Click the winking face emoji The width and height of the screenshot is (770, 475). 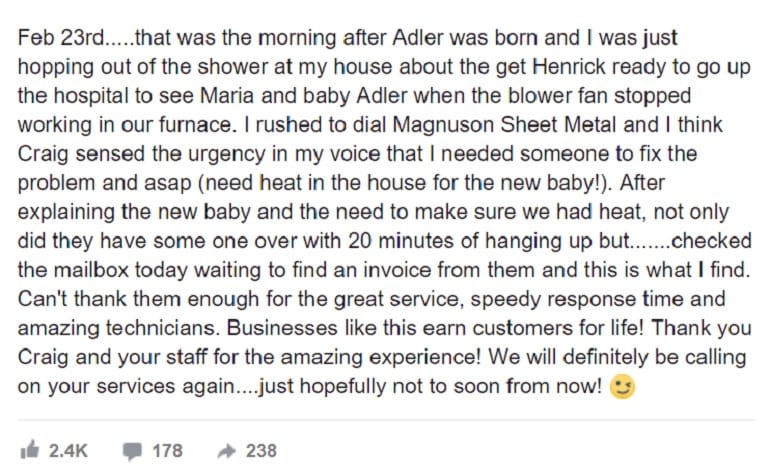pos(622,387)
